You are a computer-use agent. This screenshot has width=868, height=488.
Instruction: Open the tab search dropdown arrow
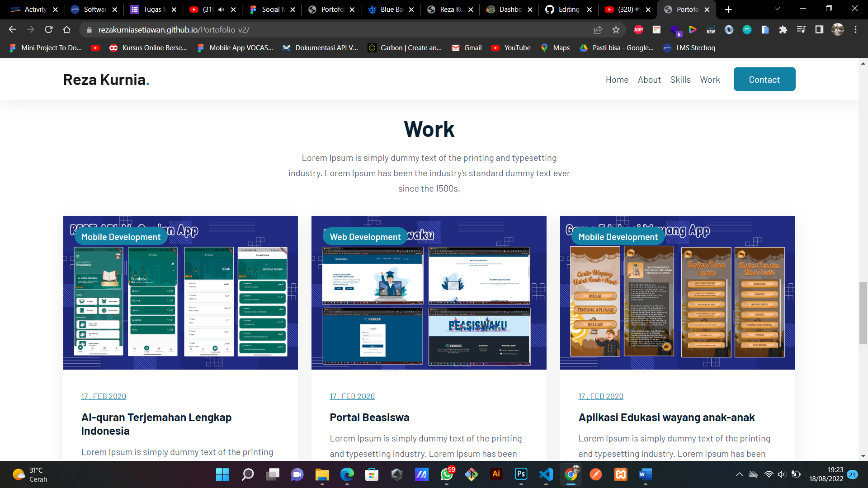777,9
